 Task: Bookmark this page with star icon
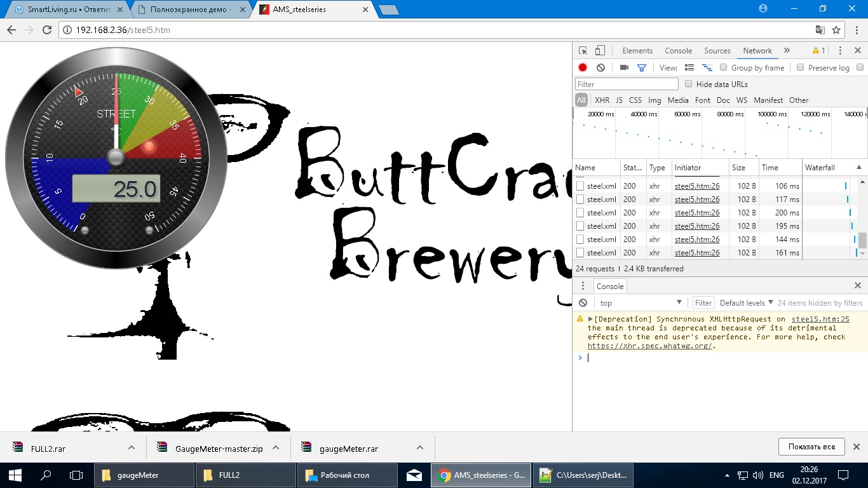tap(836, 30)
